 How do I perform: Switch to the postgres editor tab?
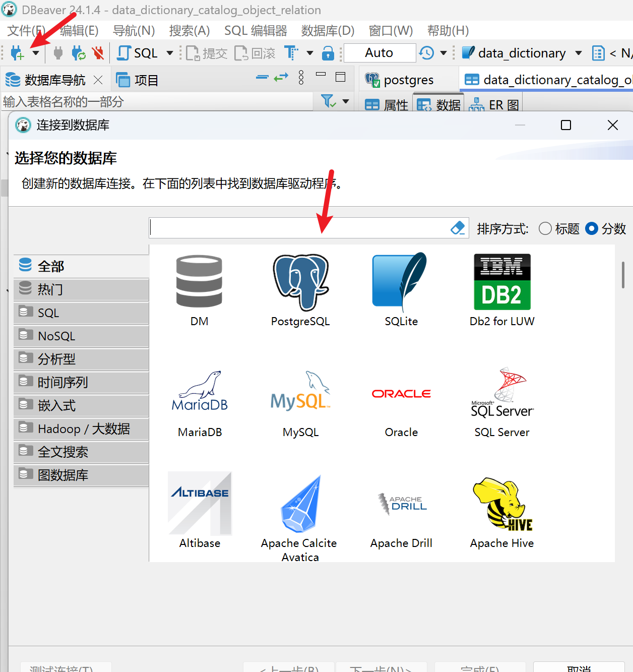tap(400, 80)
